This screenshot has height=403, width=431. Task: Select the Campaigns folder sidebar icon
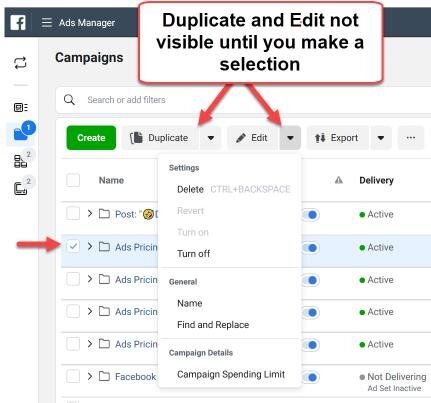coord(21,134)
